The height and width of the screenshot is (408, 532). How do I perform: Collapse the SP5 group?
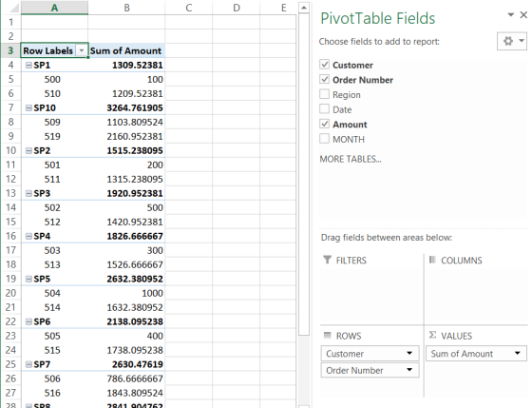28,279
